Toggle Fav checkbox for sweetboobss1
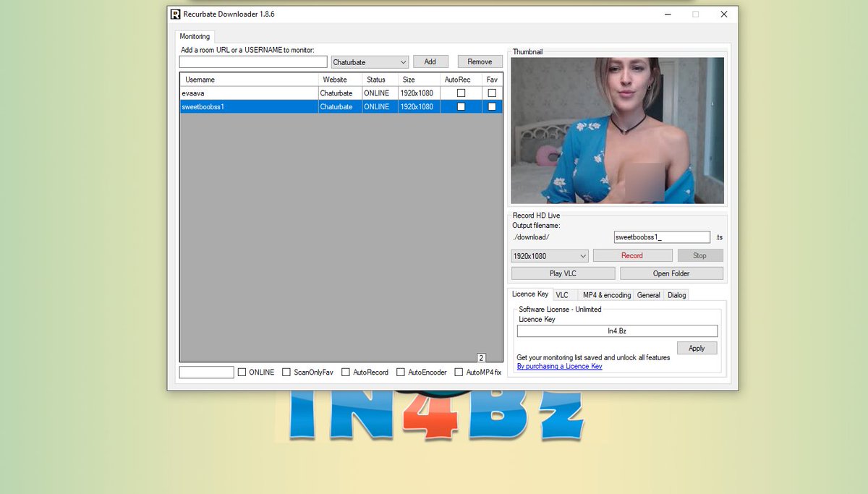The width and height of the screenshot is (868, 494). pos(492,107)
